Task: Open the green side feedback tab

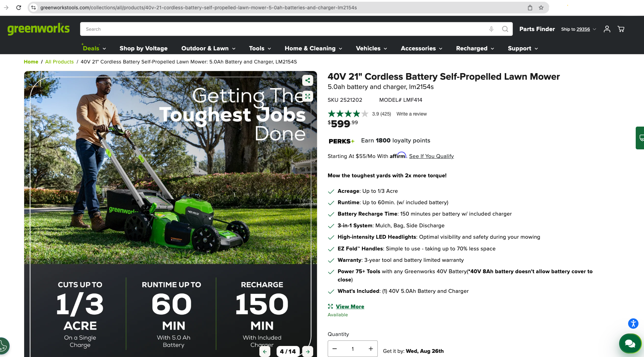Action: [x=640, y=138]
